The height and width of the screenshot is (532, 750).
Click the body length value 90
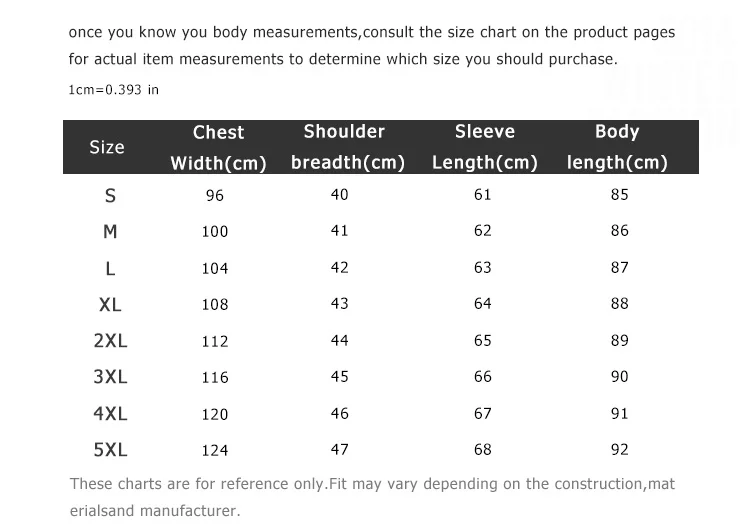[x=619, y=377]
